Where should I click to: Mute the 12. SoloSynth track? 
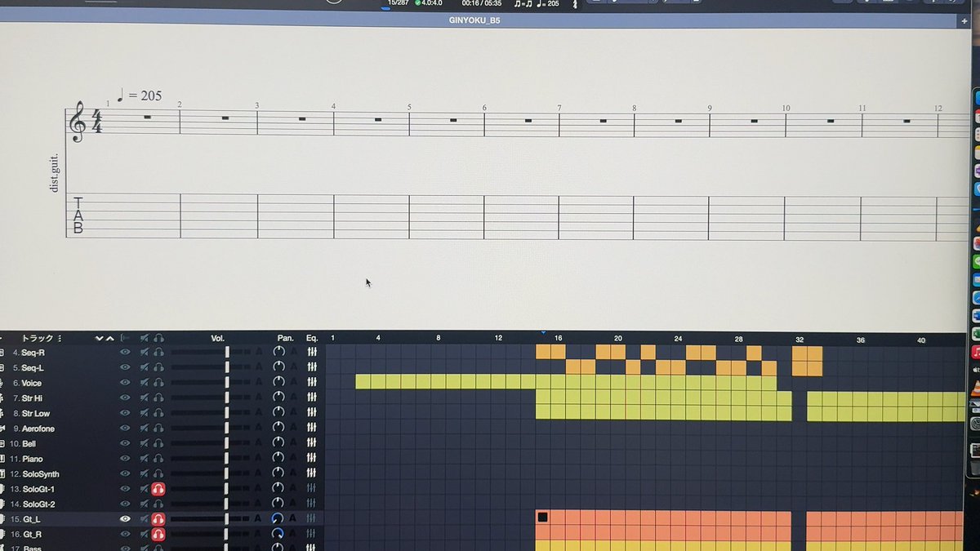tap(144, 473)
